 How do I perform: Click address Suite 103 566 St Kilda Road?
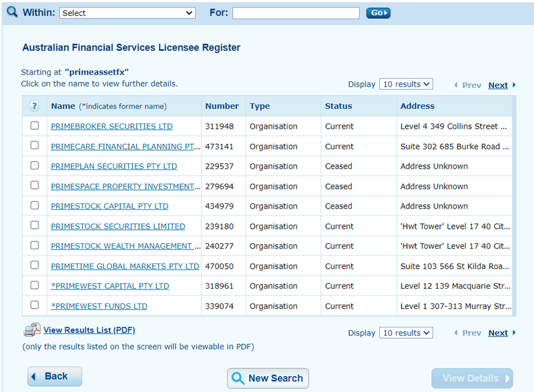click(x=455, y=266)
